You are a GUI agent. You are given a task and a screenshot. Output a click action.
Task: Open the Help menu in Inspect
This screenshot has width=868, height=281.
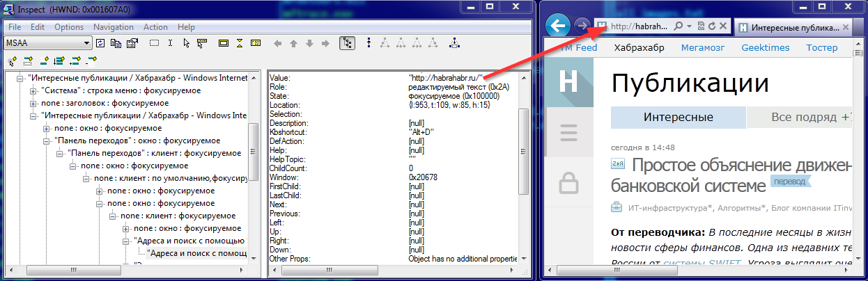(186, 27)
